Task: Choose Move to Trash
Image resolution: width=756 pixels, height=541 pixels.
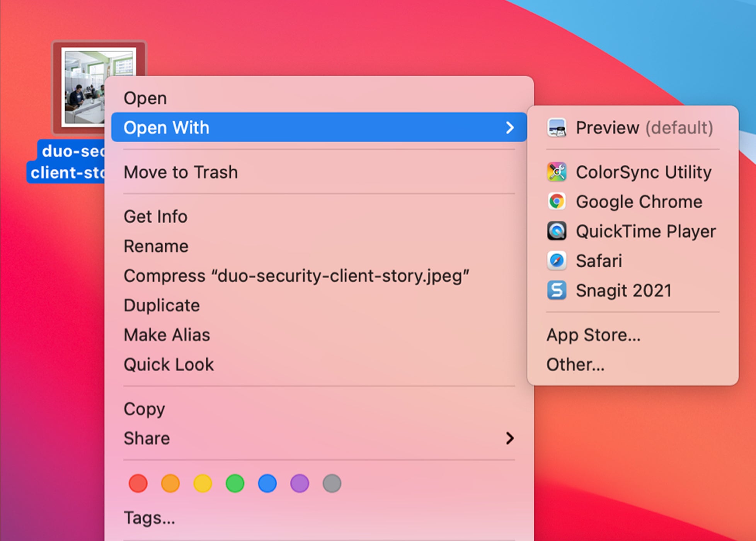Action: pos(319,172)
